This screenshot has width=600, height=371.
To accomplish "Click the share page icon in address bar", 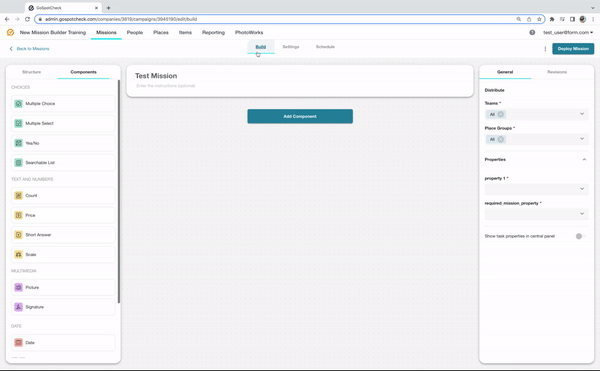I will click(x=529, y=19).
